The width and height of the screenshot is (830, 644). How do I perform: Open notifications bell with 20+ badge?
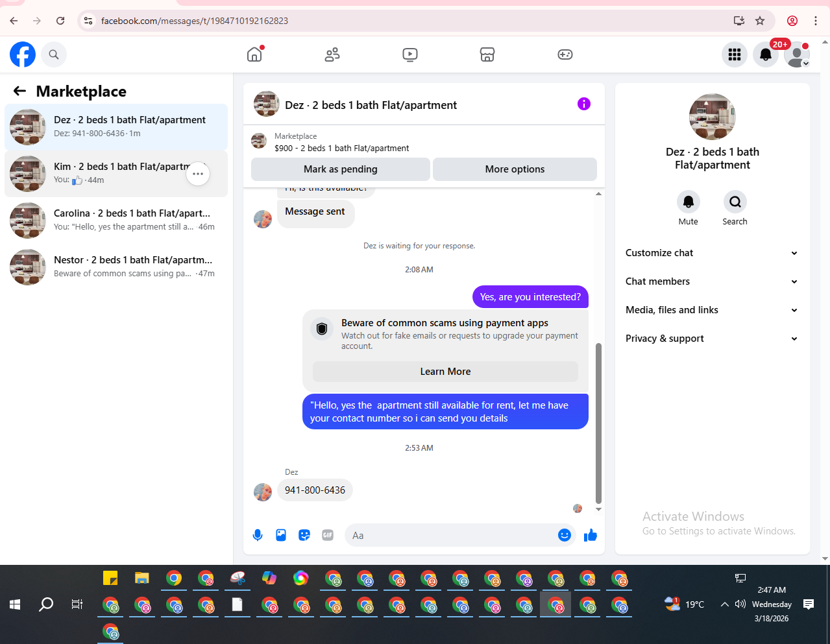(x=766, y=54)
